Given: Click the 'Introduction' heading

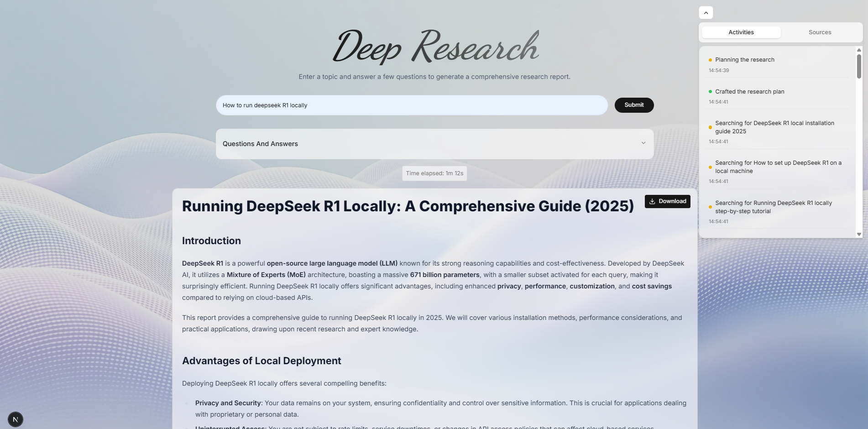Looking at the screenshot, I should coord(211,241).
